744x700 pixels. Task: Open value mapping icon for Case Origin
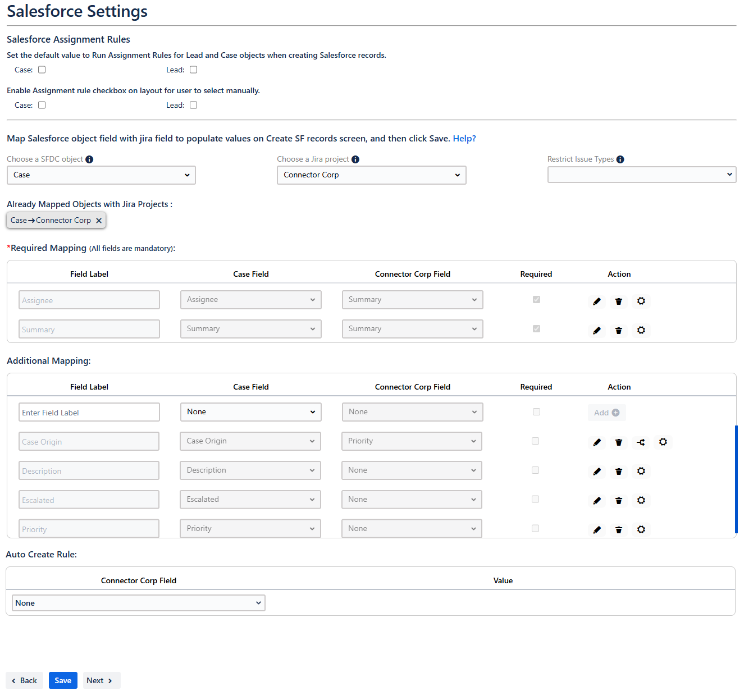(x=641, y=442)
